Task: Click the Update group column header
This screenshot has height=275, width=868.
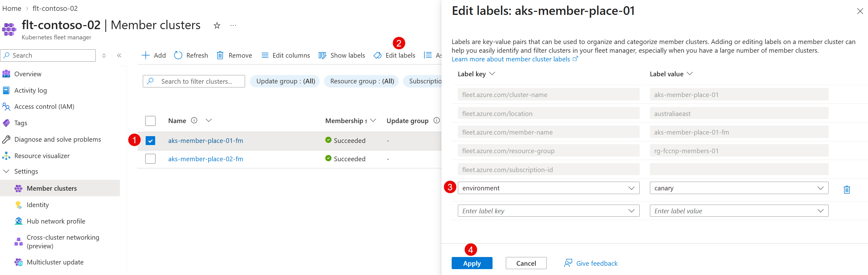Action: coord(407,121)
